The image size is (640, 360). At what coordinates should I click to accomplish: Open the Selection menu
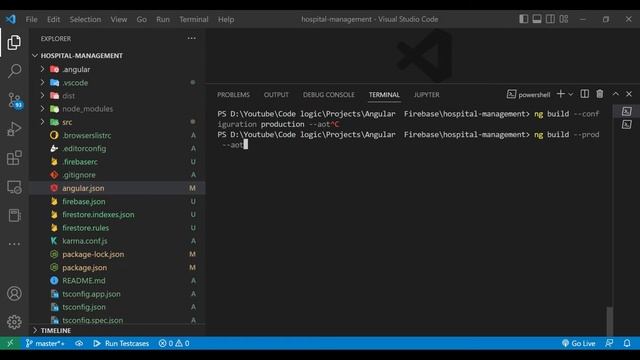85,19
